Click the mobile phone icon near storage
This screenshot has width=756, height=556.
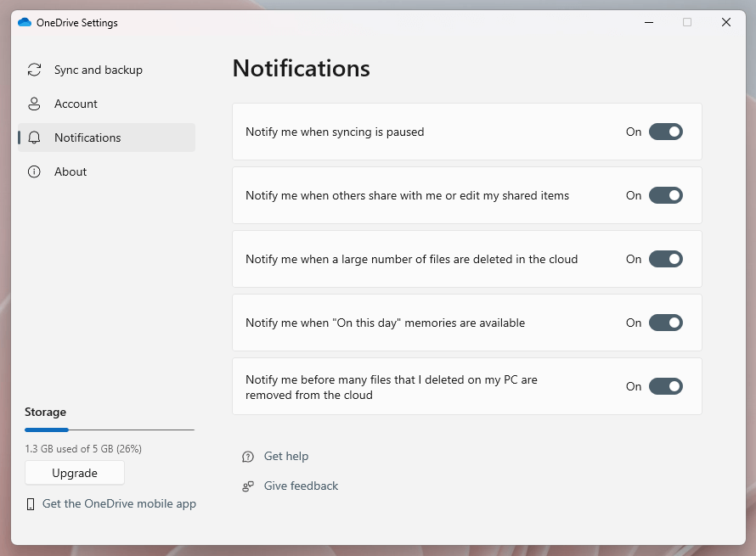31,504
